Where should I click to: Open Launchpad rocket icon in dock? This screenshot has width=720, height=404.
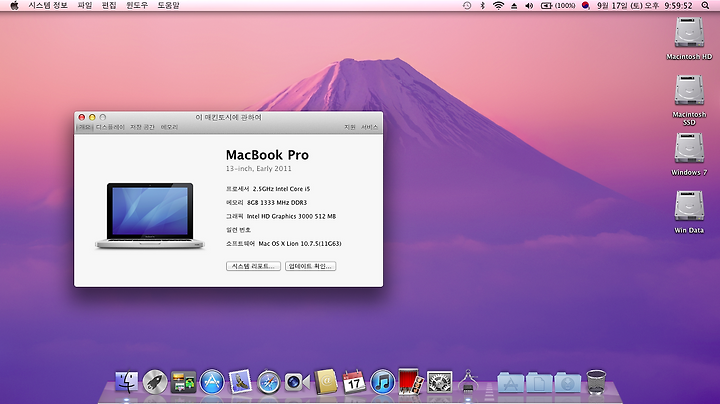pos(155,382)
